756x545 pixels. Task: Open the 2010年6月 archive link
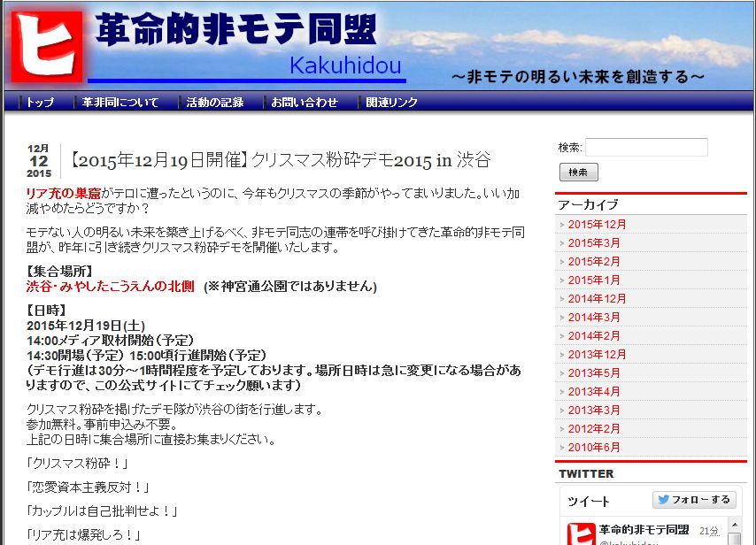pos(594,448)
